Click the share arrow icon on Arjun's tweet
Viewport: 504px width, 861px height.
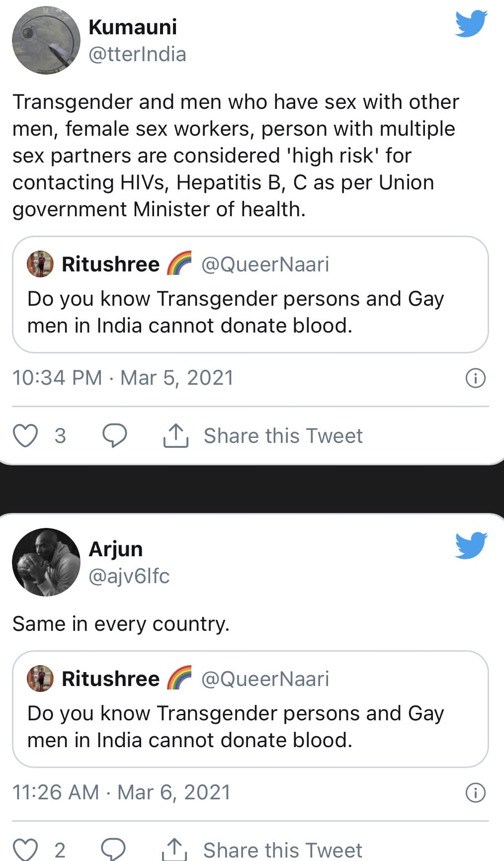pos(174,849)
